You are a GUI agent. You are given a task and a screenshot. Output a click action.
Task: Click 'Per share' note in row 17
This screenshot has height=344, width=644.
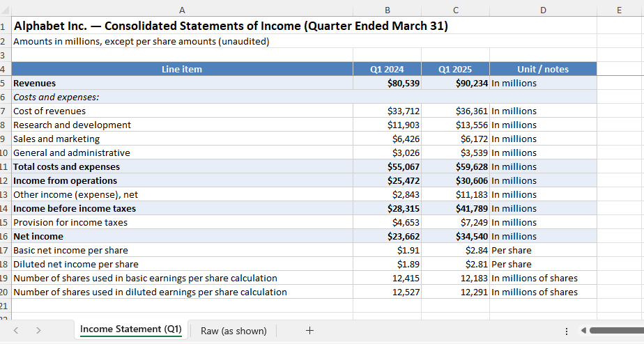click(543, 251)
